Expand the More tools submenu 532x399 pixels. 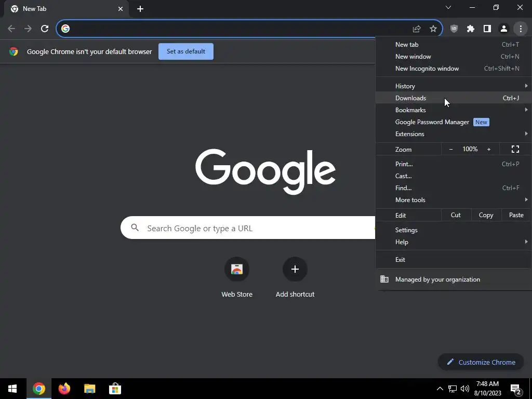click(x=454, y=199)
